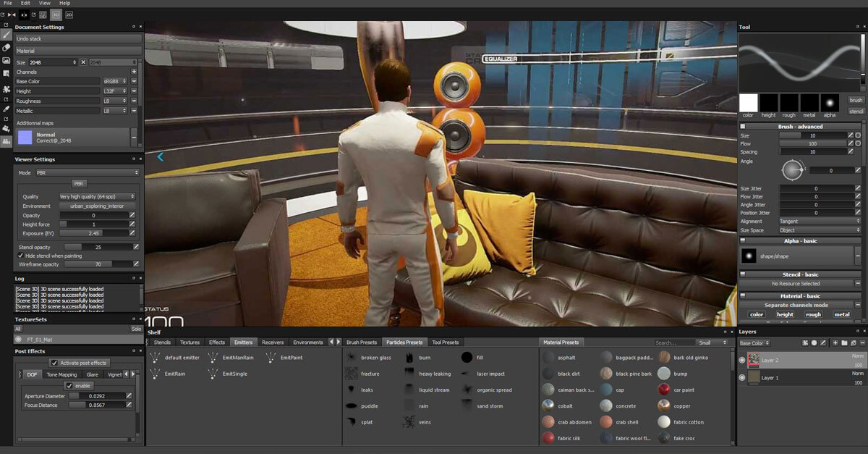Image resolution: width=868 pixels, height=454 pixels.
Task: Click the Undo stack button
Action: 77,38
